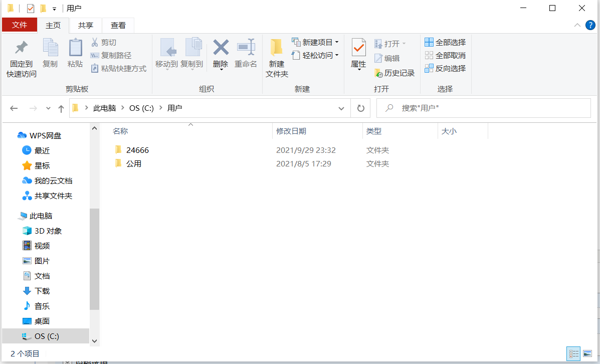The image size is (600, 364).
Task: Click Select none (全部取消)
Action: coord(445,56)
